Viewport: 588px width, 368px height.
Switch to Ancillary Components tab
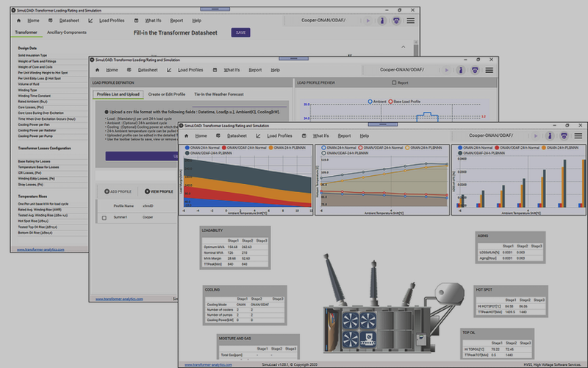coord(67,32)
